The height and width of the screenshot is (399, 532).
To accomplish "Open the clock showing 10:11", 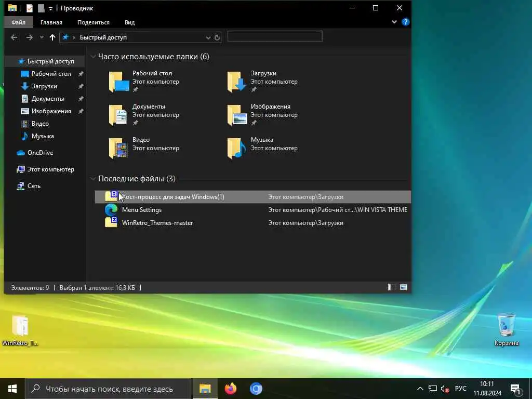I will tap(487, 389).
